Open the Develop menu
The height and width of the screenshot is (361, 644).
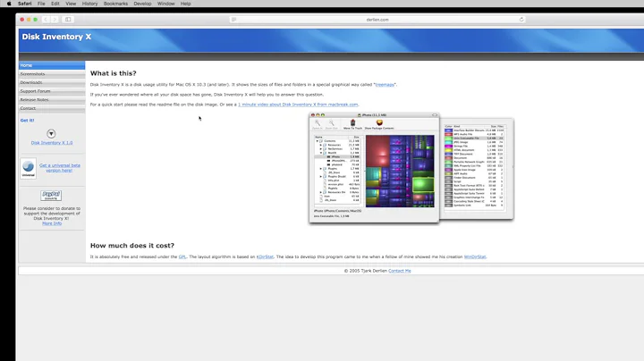(x=142, y=4)
